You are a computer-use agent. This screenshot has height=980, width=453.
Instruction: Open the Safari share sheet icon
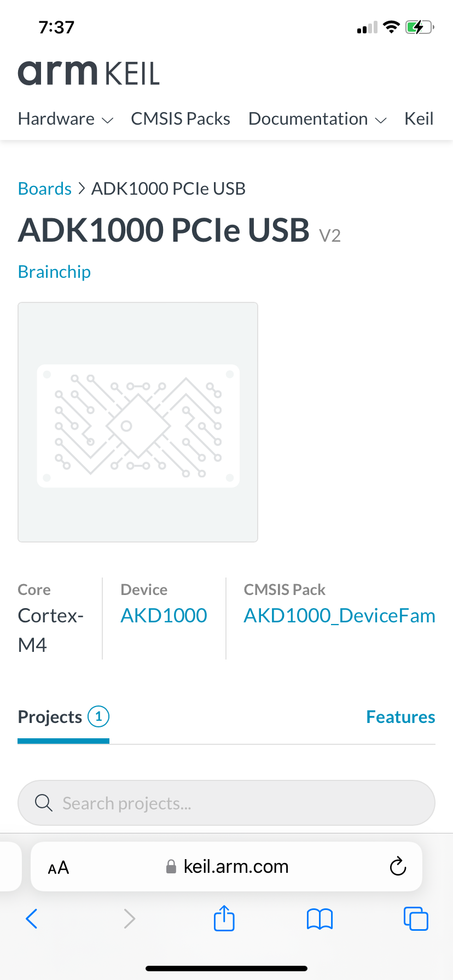pyautogui.click(x=224, y=918)
